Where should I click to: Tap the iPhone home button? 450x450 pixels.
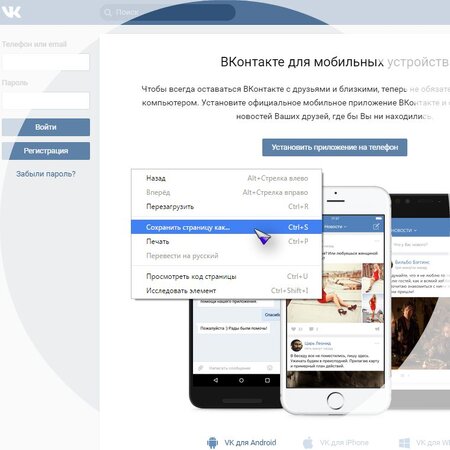335,400
